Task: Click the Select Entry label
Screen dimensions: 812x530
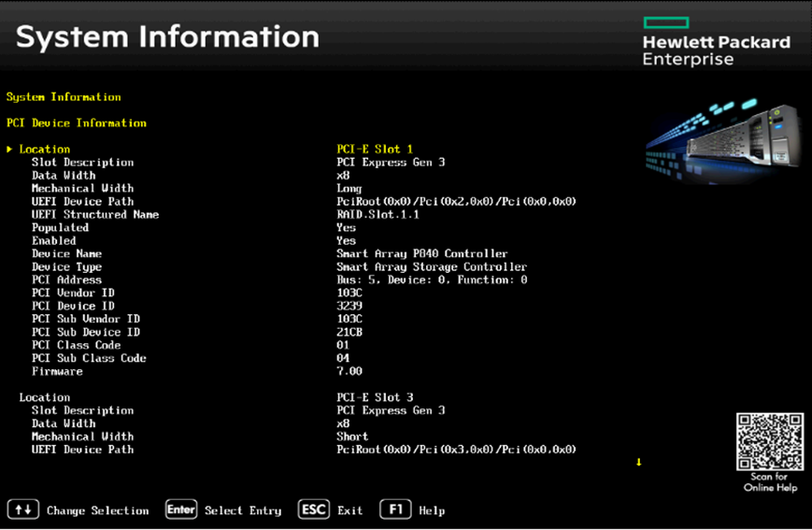Action: (x=243, y=510)
